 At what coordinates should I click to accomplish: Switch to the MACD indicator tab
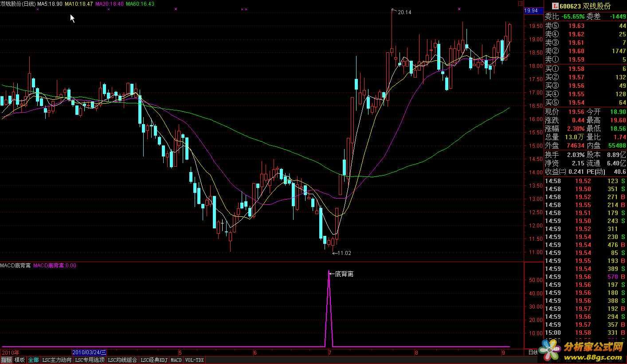tap(176, 360)
